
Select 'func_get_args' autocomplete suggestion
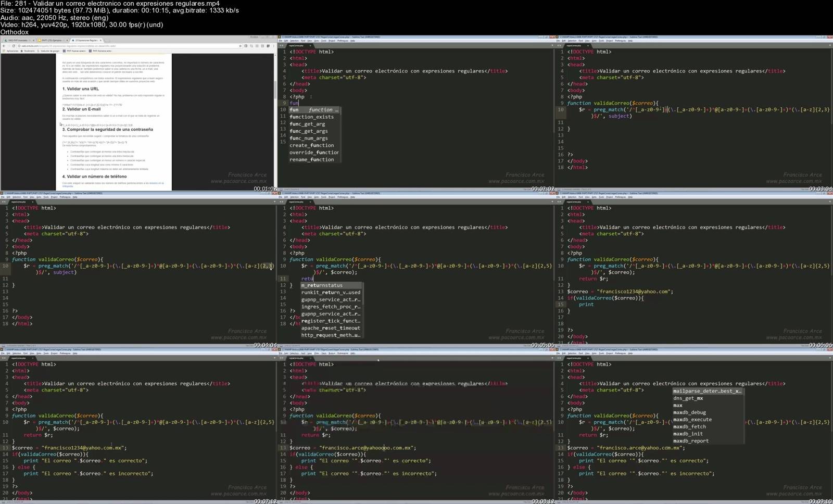[314, 131]
